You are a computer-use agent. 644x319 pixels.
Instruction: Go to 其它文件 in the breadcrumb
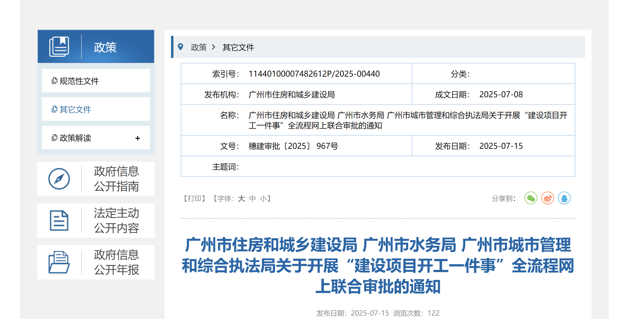click(x=238, y=47)
